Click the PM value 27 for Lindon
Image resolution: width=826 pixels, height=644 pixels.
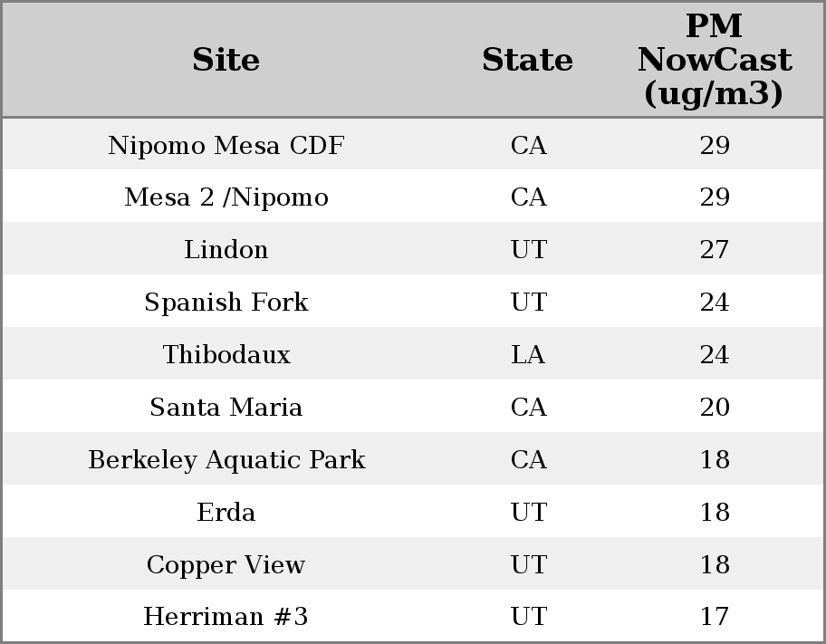pyautogui.click(x=715, y=250)
